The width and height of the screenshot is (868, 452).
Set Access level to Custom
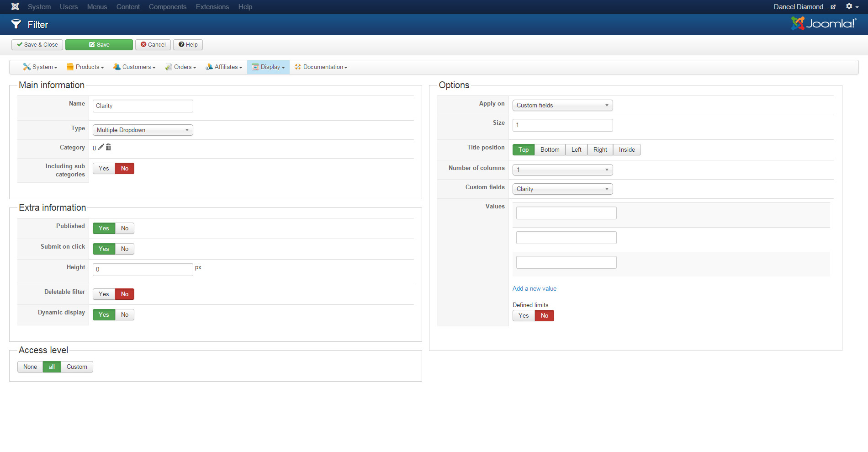77,367
